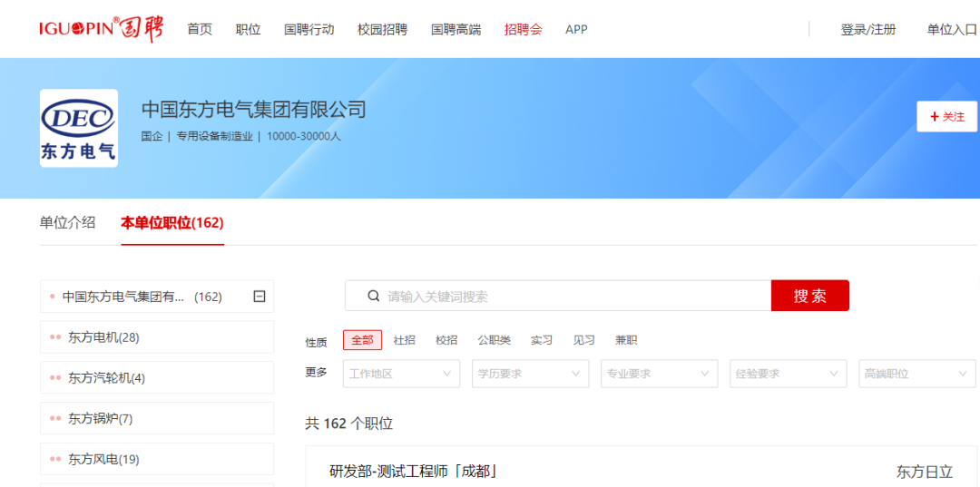Image resolution: width=980 pixels, height=487 pixels.
Task: Open 高端职位 dropdown
Action: [x=917, y=374]
